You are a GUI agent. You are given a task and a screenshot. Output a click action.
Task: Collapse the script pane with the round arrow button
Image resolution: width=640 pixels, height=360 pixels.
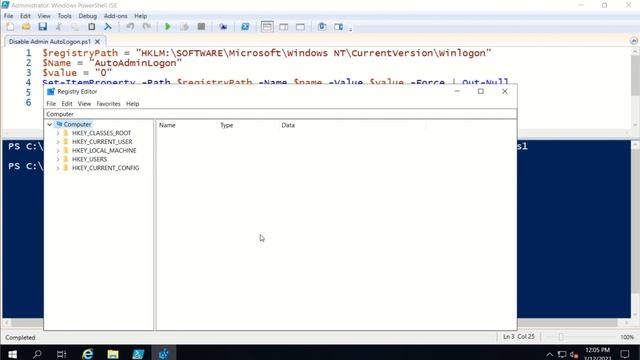(x=633, y=41)
